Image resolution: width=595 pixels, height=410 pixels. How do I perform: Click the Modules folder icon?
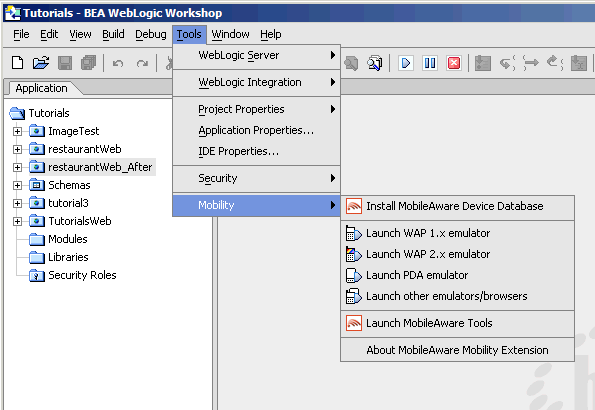click(37, 239)
